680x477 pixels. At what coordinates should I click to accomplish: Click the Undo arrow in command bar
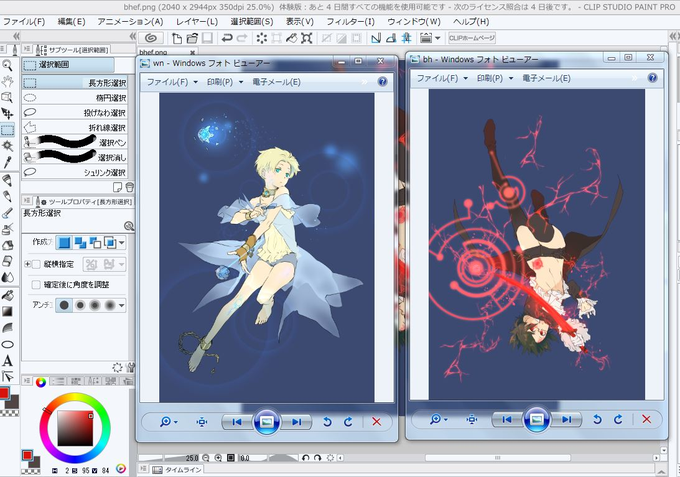[x=227, y=38]
